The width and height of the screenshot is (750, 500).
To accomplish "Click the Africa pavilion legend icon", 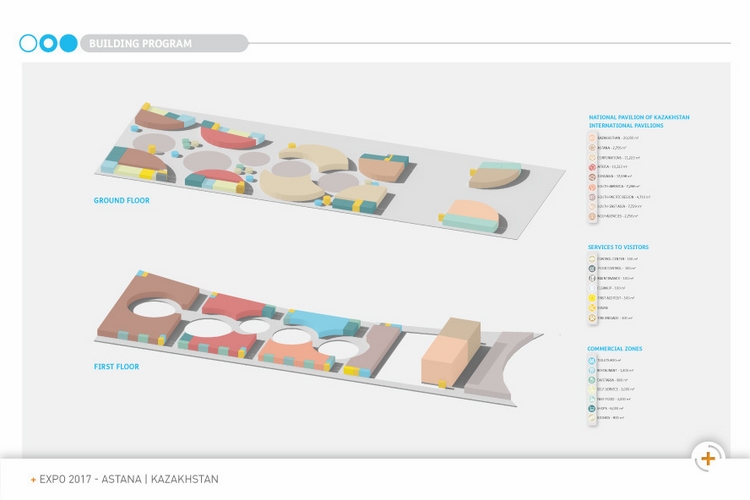I will click(x=592, y=167).
